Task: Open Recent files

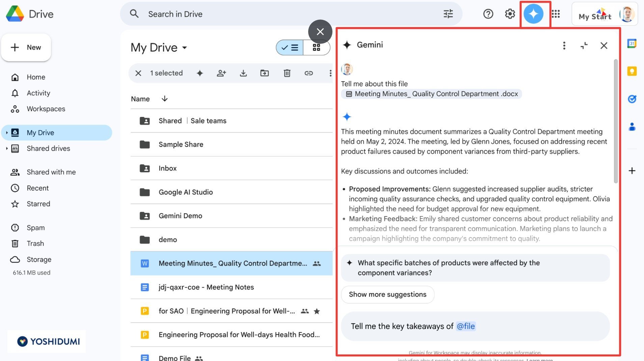Action: 38,188
